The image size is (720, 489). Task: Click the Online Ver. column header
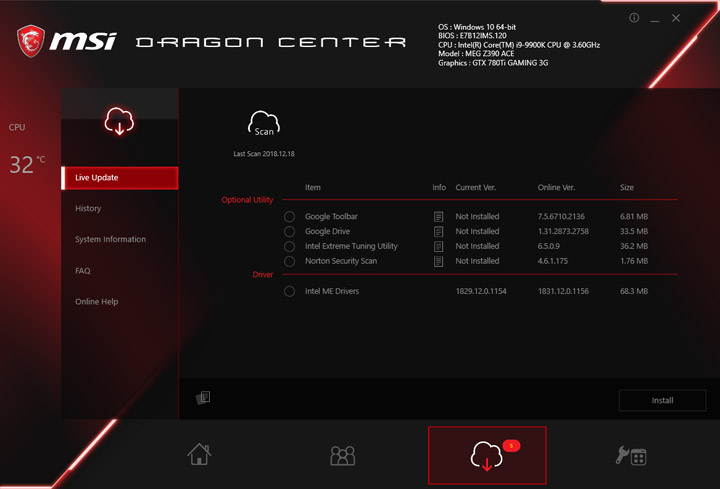[557, 187]
